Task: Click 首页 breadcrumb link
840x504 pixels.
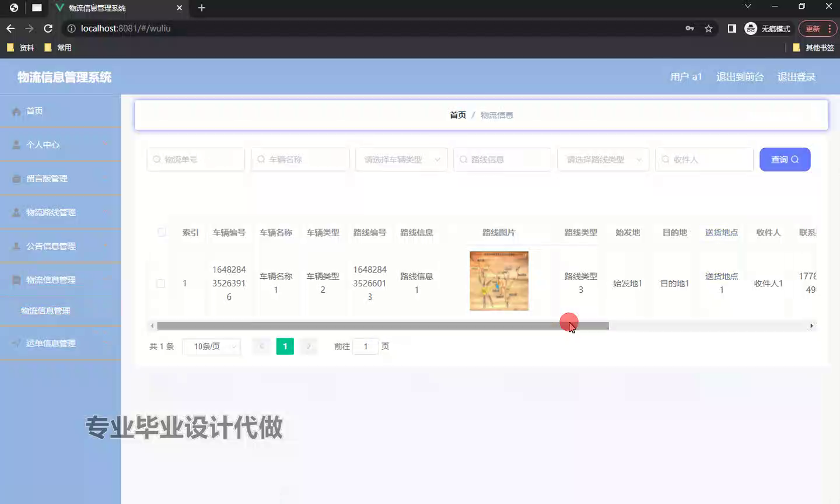Action: tap(458, 115)
